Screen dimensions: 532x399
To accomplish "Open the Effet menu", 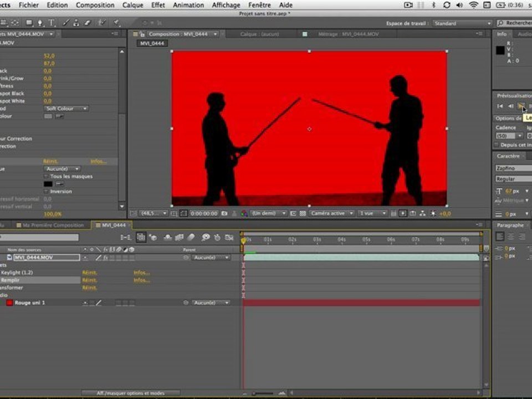I will pos(158,5).
